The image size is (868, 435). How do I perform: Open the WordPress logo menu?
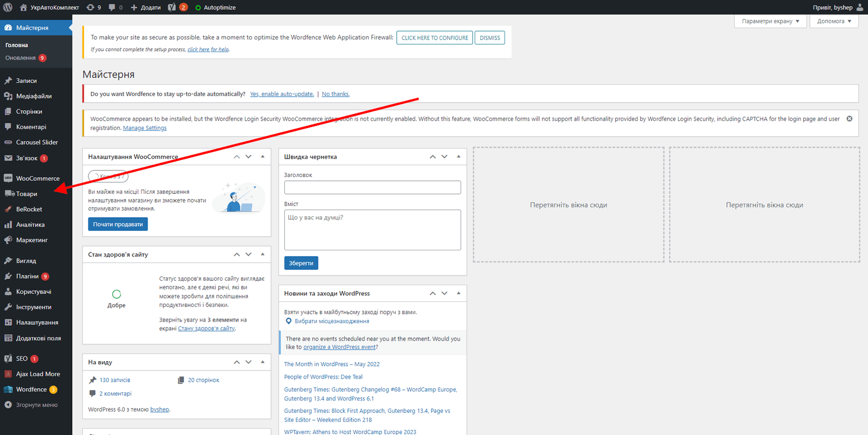(8, 7)
